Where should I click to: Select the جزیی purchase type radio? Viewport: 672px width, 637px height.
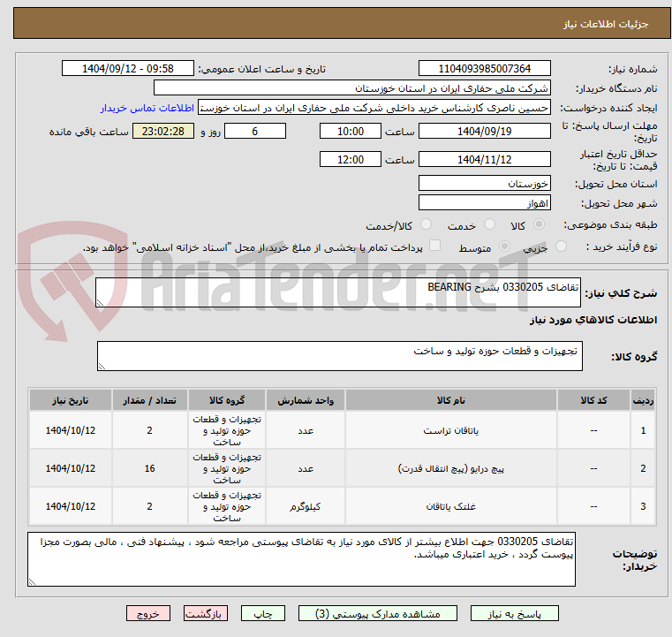pyautogui.click(x=561, y=246)
